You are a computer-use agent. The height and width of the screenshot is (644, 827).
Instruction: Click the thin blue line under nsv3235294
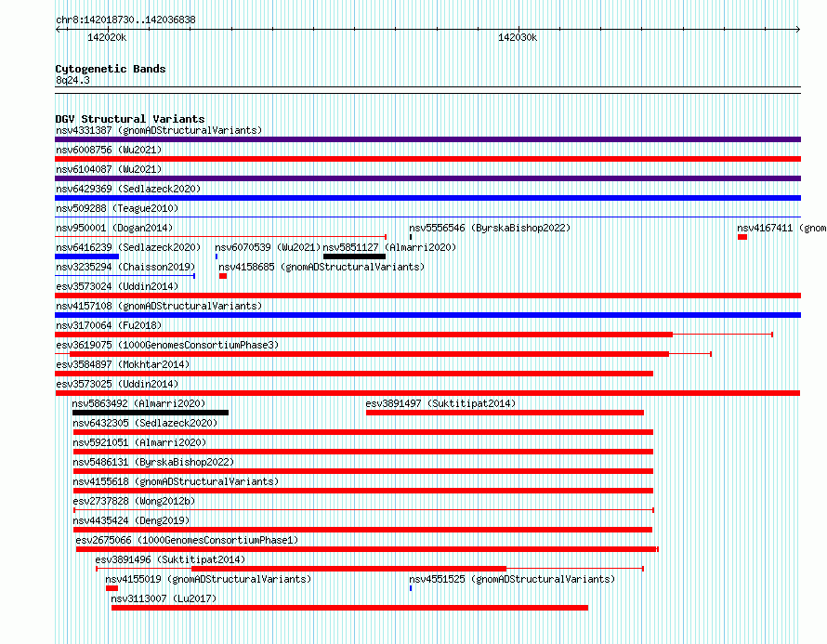click(125, 276)
